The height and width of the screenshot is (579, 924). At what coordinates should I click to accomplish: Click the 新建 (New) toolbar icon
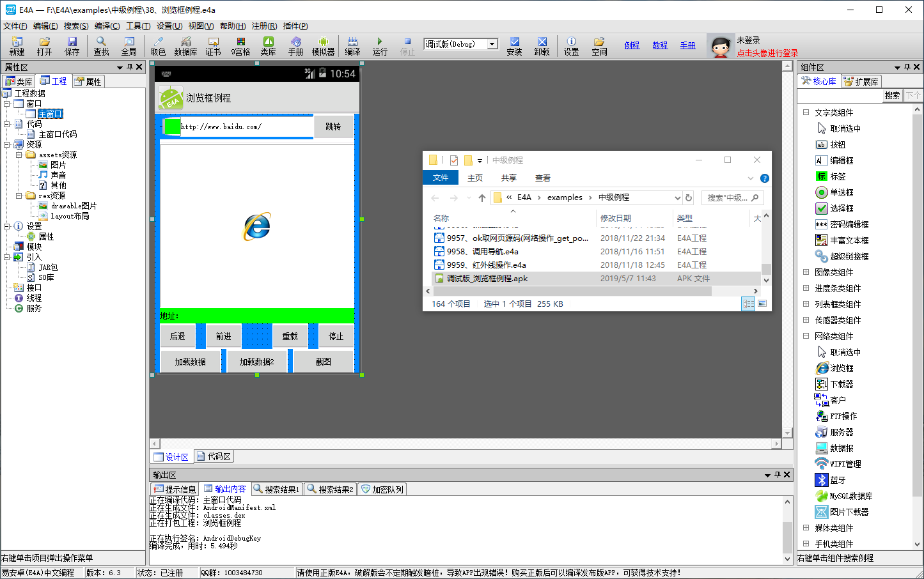point(17,46)
